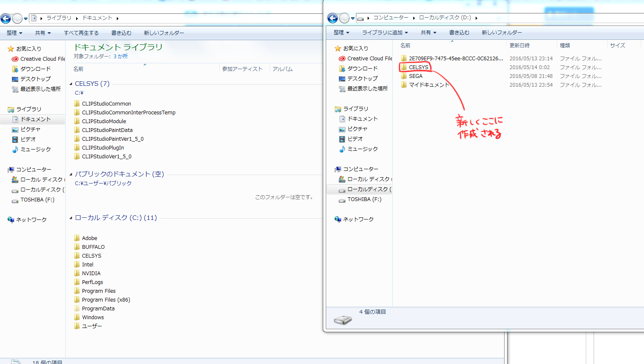Select ライブラリ in right window sidebar
The image size is (644, 364).
[x=352, y=109]
